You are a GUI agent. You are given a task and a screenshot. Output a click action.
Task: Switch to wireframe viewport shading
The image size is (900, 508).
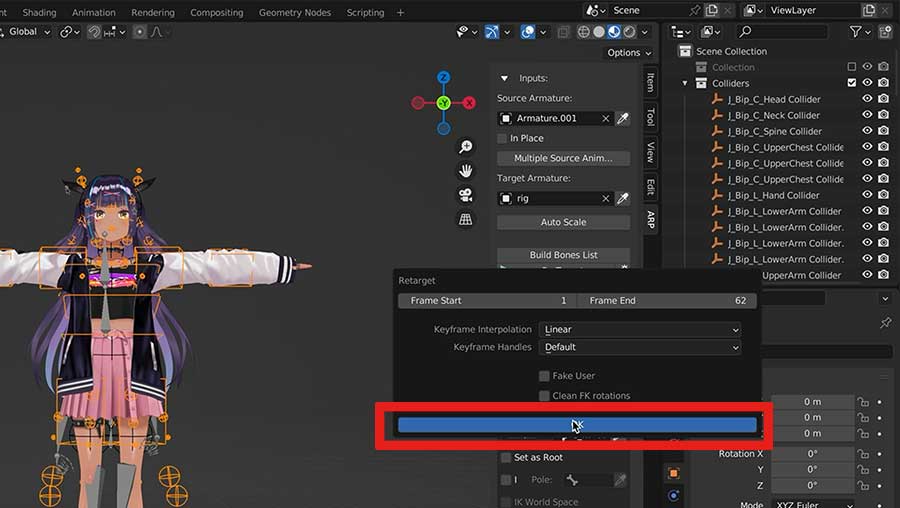click(x=583, y=32)
